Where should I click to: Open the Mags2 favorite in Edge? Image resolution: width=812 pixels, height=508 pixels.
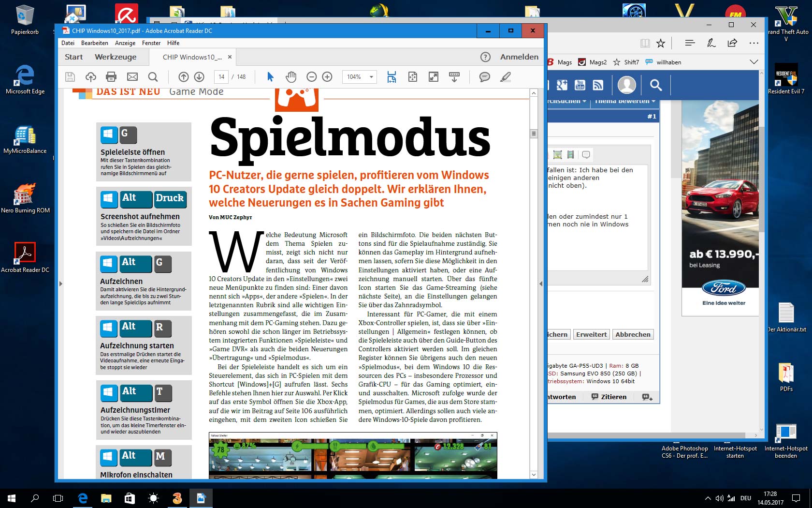pyautogui.click(x=593, y=62)
